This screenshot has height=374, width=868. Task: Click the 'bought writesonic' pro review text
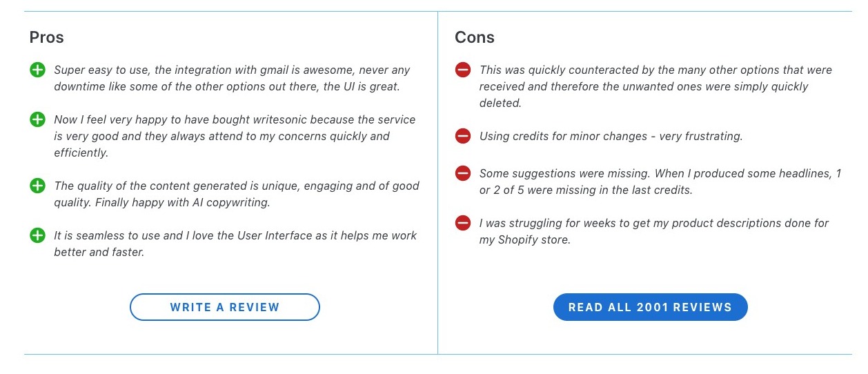tap(235, 136)
